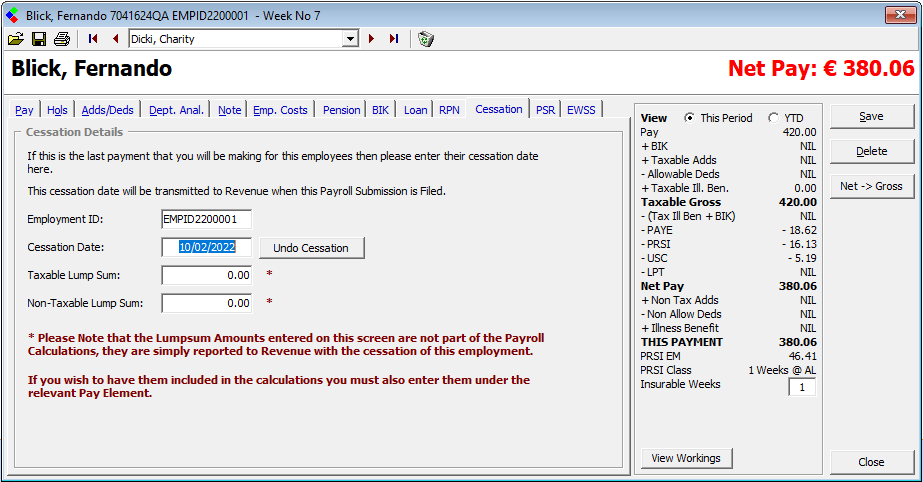Go to the next employee record
This screenshot has height=482, width=923.
pos(372,39)
